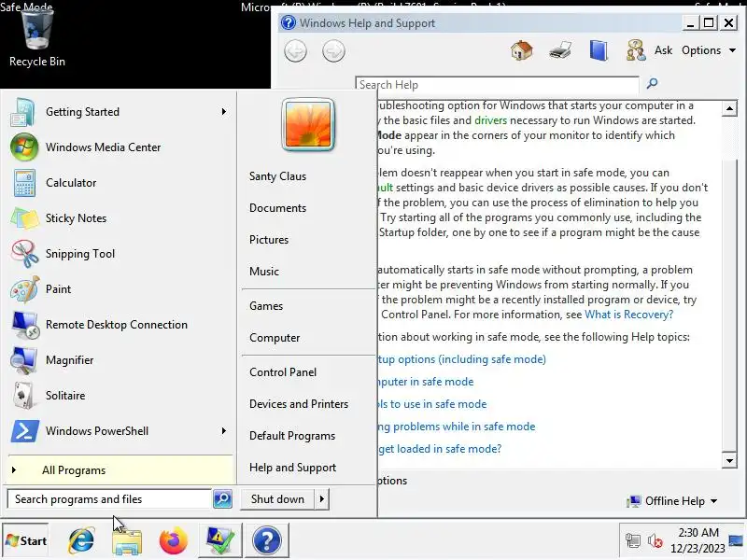The width and height of the screenshot is (747, 560).
Task: Click the Back arrow in Help and Support
Action: tap(295, 51)
